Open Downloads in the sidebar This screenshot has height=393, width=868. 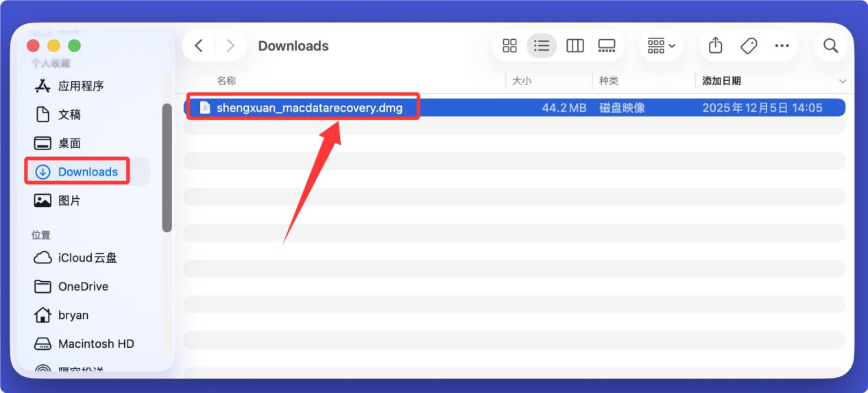click(x=87, y=172)
